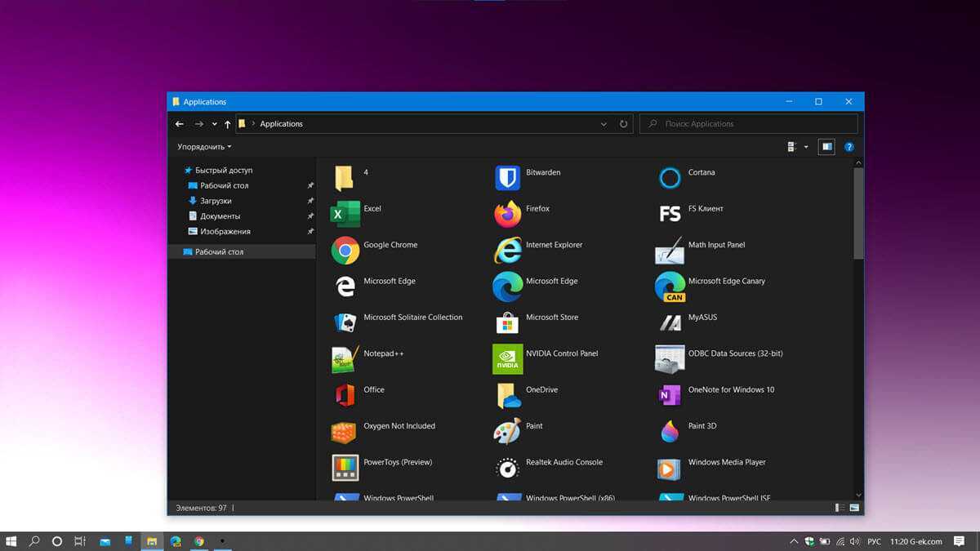Viewport: 980px width, 551px height.
Task: Open the Упорядочить dropdown menu
Action: 204,147
